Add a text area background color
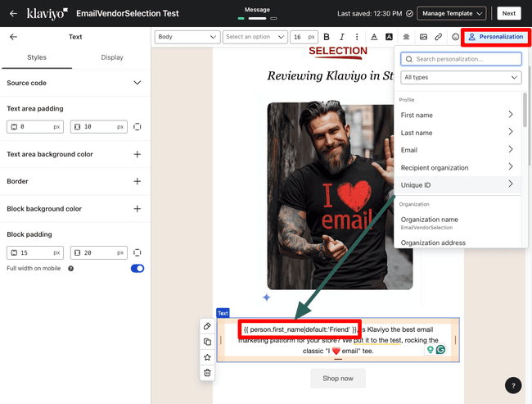Image resolution: width=532 pixels, height=404 pixels. point(137,154)
